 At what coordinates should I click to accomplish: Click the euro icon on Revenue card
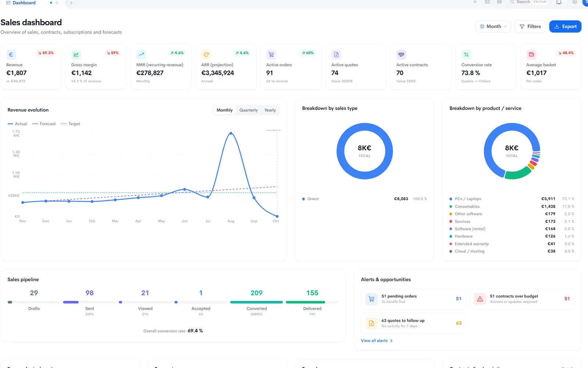11,54
